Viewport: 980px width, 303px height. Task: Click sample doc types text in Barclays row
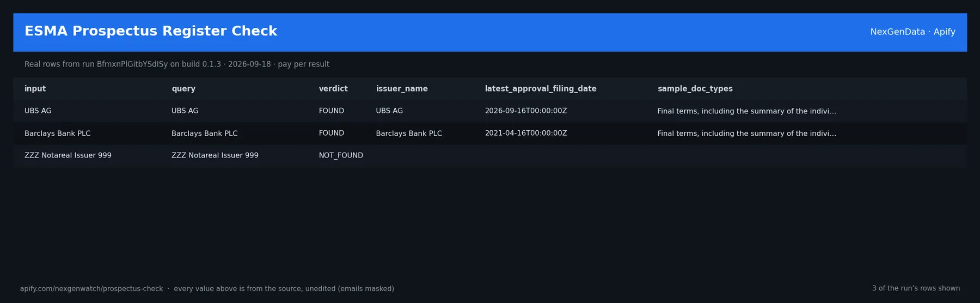(747, 134)
